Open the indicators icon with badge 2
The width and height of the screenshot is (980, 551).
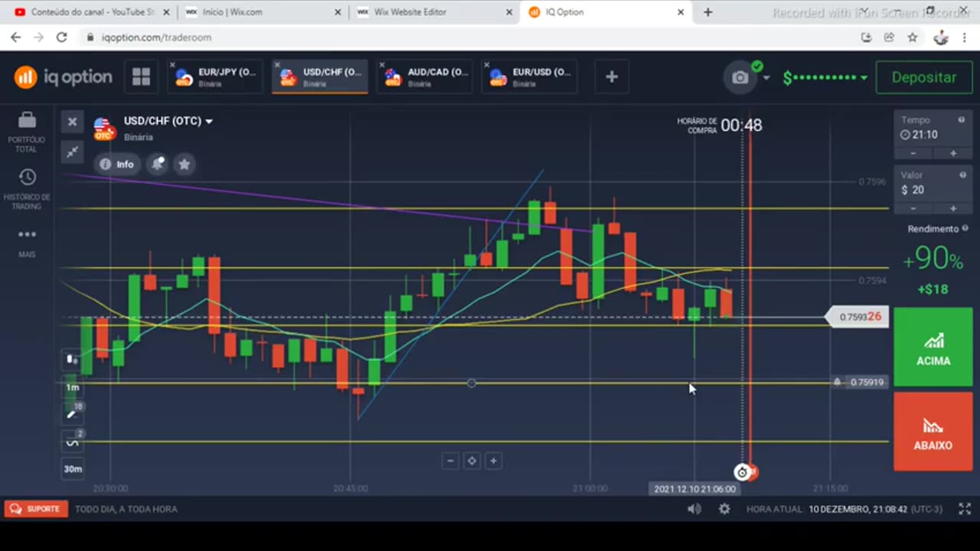click(x=72, y=442)
